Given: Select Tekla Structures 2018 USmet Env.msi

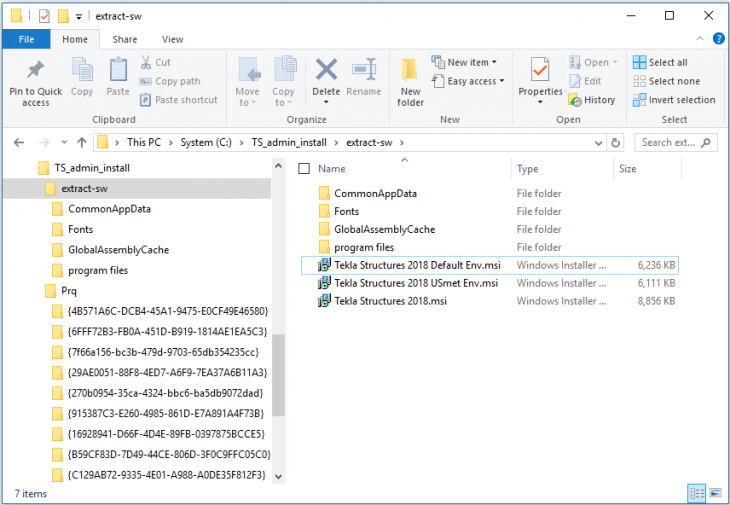Looking at the screenshot, I should pyautogui.click(x=490, y=283).
